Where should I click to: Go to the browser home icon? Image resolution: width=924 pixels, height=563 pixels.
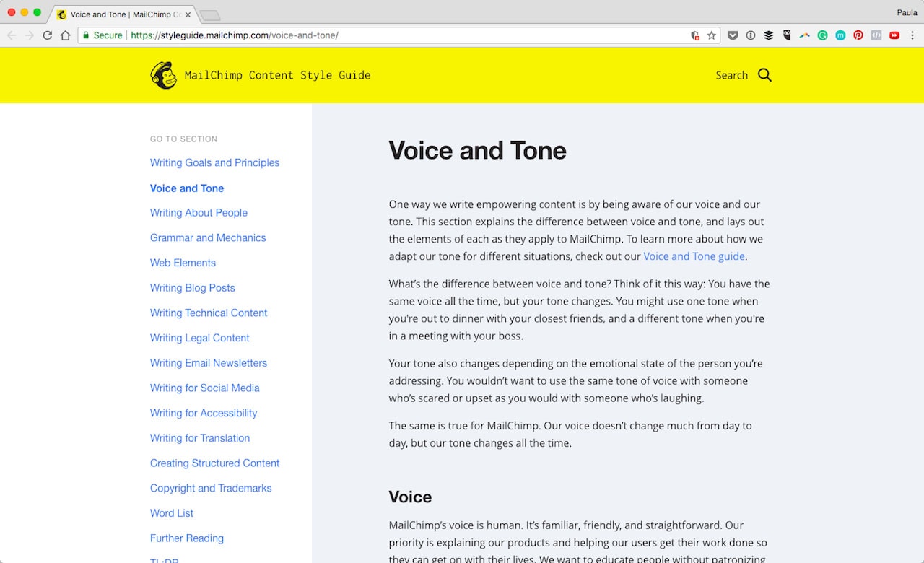[x=66, y=35]
